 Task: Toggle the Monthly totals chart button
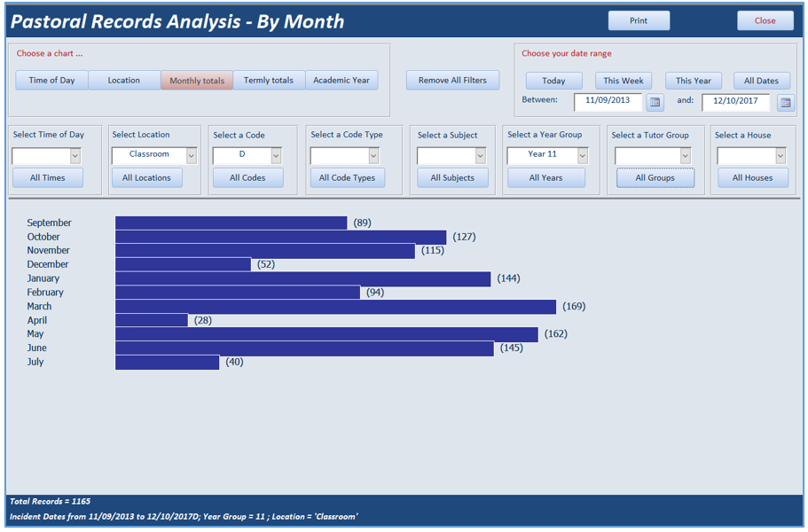click(197, 81)
